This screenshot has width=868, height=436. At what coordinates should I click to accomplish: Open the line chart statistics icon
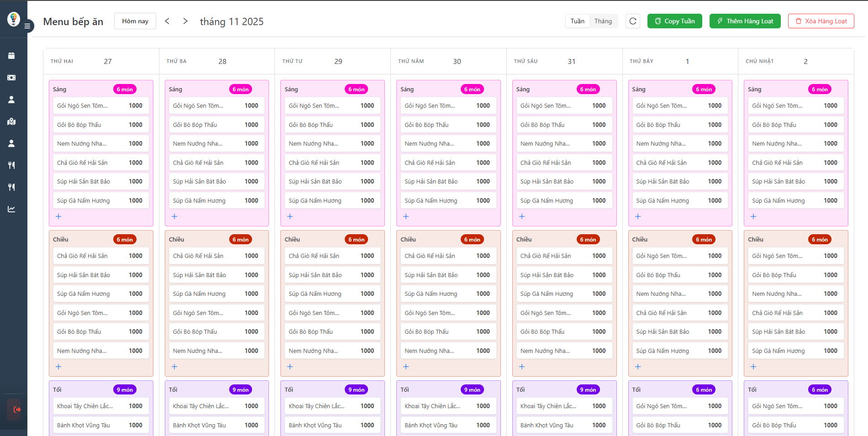11,209
